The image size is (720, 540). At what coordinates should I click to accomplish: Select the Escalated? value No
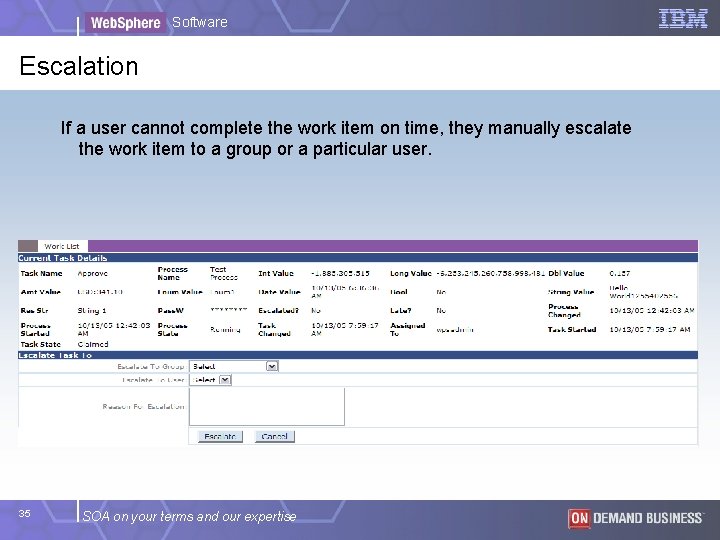pyautogui.click(x=315, y=310)
